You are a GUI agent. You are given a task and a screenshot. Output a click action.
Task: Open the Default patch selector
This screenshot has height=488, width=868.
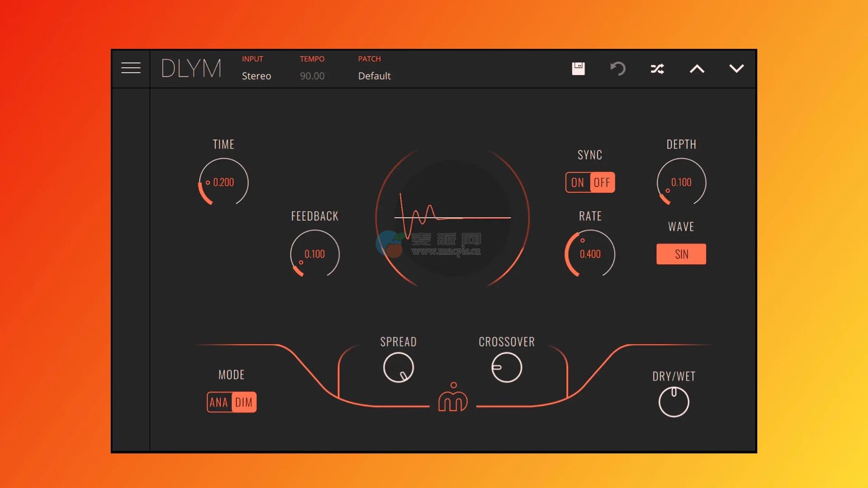374,76
